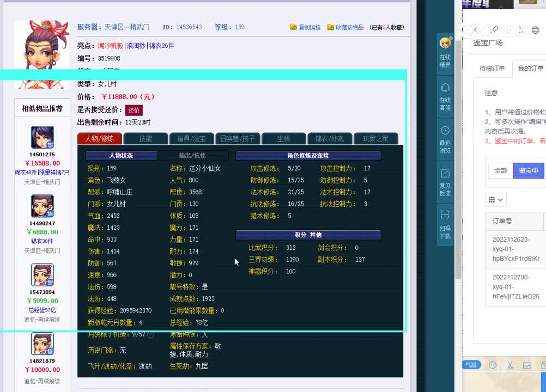Switch to 待接订单 tab in right panel
Viewport: 546px width, 392px height.
[492, 68]
